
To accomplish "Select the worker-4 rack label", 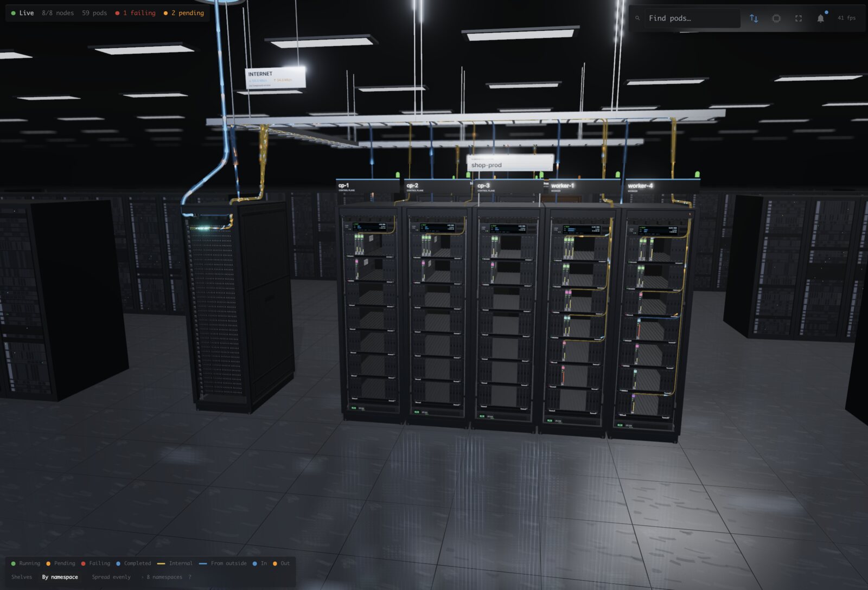I will tap(662, 186).
